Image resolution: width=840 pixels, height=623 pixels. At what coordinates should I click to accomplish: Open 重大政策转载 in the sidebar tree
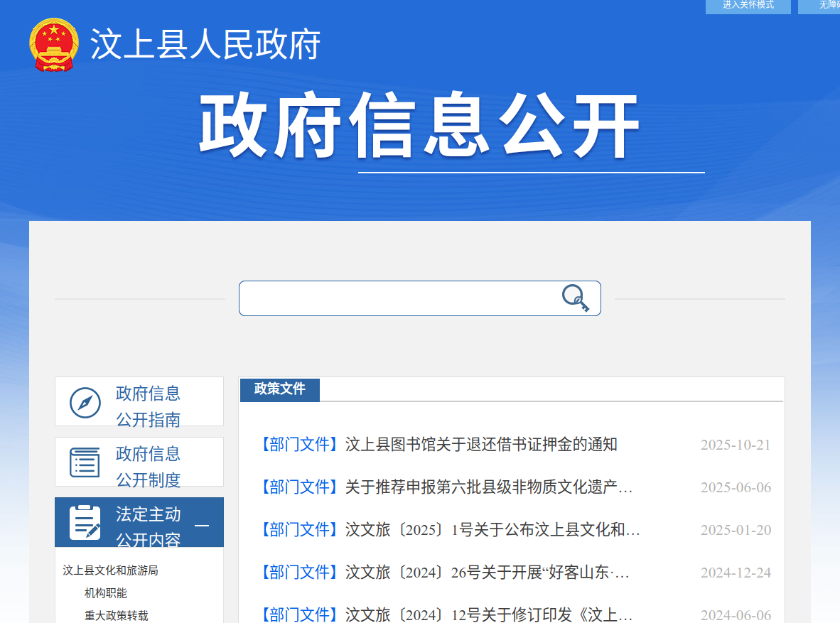117,616
